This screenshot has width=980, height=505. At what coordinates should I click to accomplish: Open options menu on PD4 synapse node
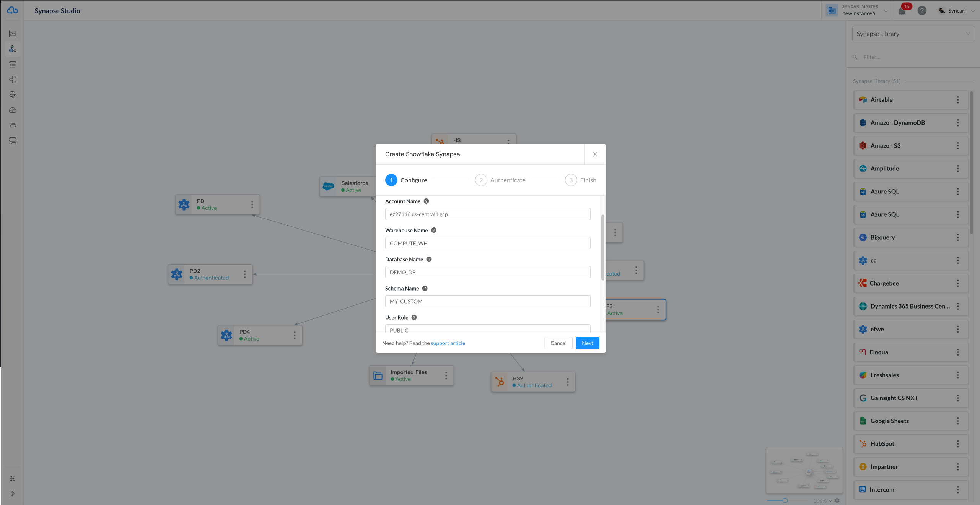pyautogui.click(x=295, y=335)
